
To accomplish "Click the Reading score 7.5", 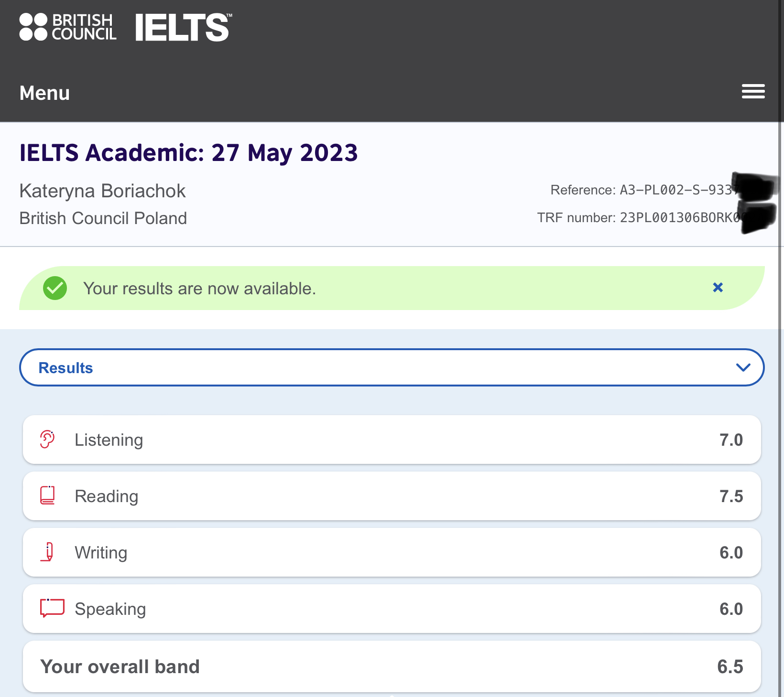I will pyautogui.click(x=731, y=496).
